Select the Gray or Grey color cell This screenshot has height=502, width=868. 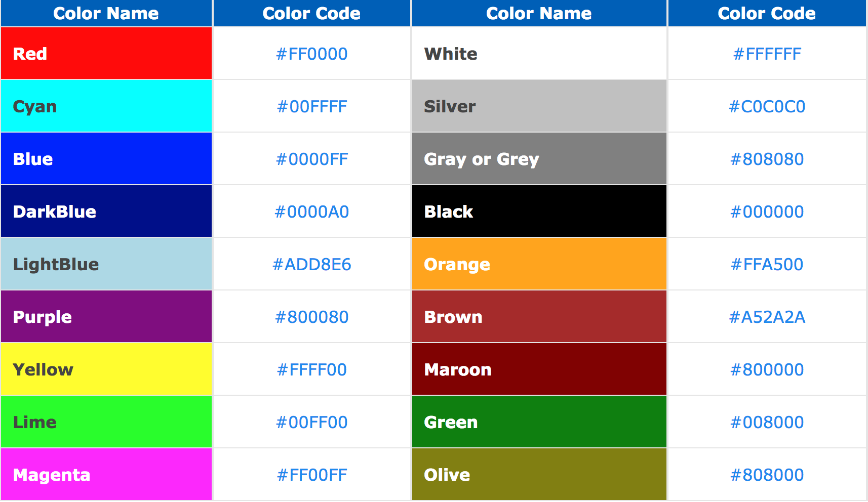coord(539,159)
